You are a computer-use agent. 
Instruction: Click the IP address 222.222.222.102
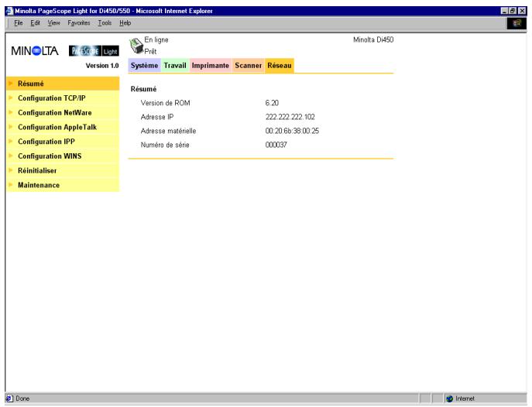coord(290,117)
